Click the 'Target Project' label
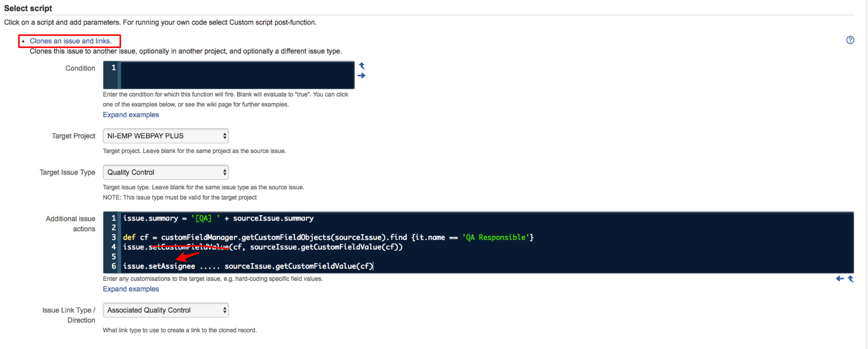Image resolution: width=868 pixels, height=349 pixels. point(73,136)
